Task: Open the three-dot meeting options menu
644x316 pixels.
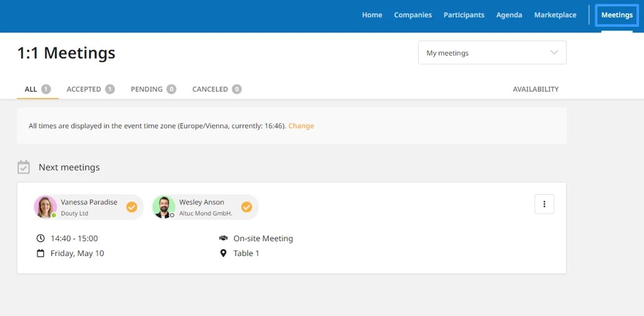Action: [544, 204]
